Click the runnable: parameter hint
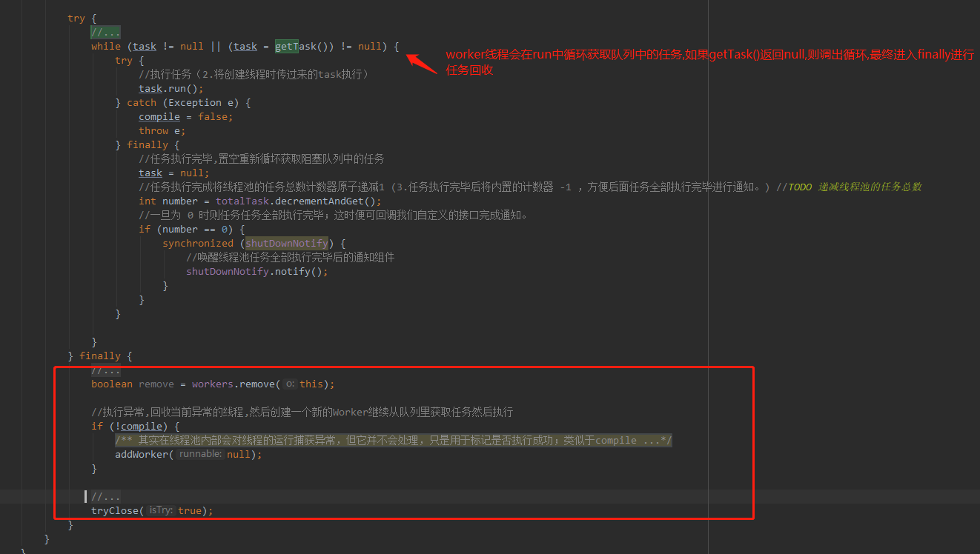The height and width of the screenshot is (554, 980). click(200, 454)
